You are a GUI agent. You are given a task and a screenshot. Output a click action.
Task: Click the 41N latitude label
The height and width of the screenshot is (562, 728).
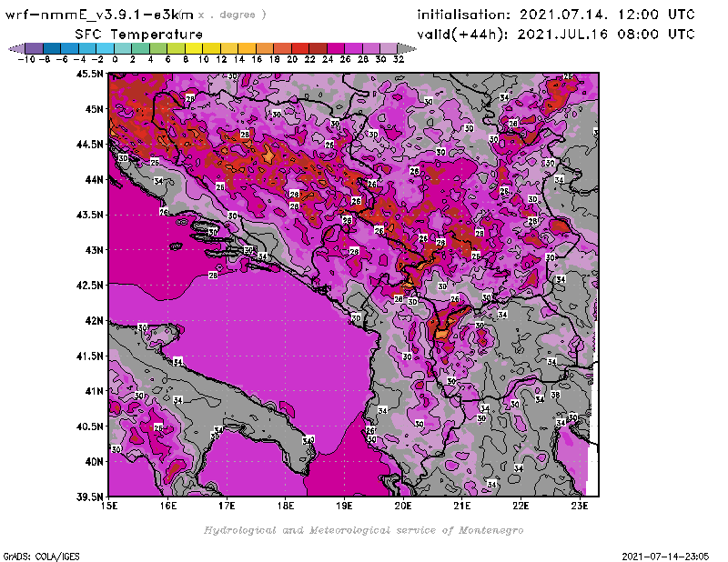(94, 391)
